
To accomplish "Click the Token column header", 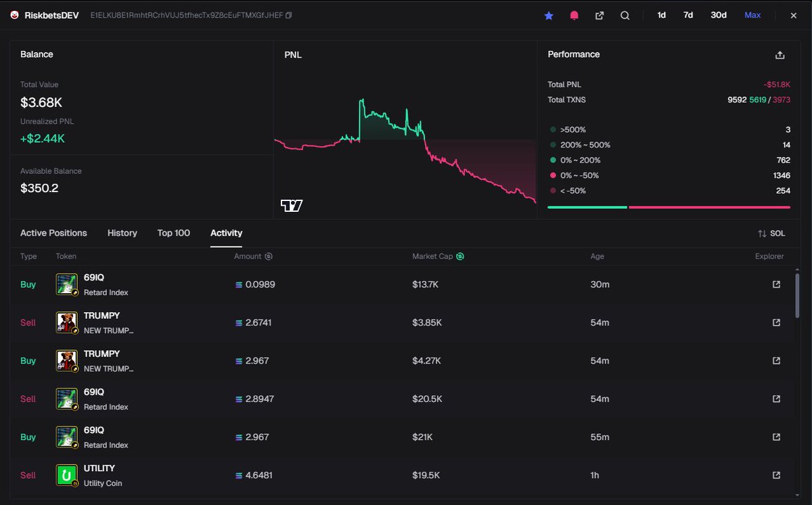I will point(66,257).
